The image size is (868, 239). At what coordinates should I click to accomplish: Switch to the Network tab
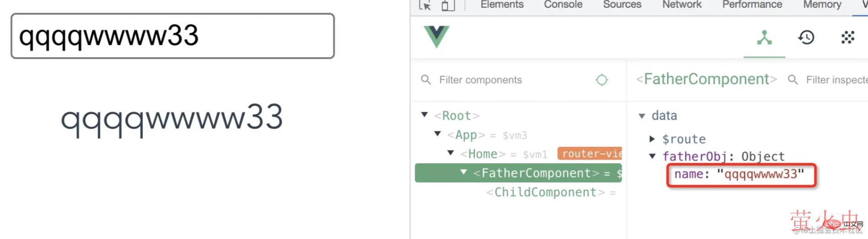tap(681, 5)
